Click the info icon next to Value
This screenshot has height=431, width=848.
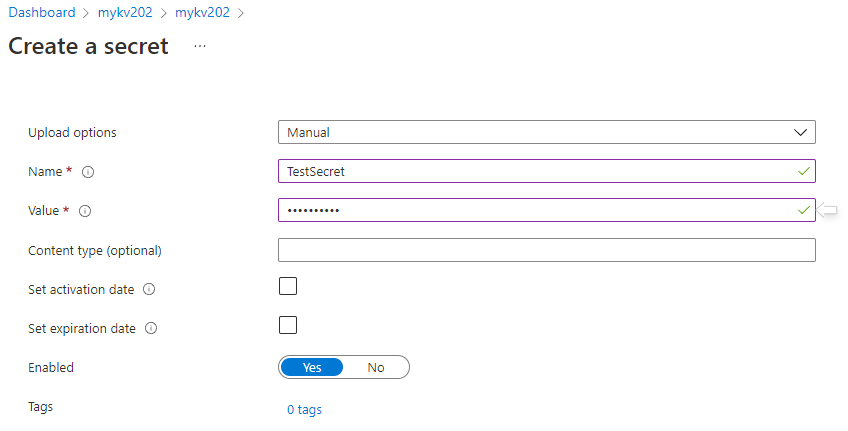[x=85, y=211]
